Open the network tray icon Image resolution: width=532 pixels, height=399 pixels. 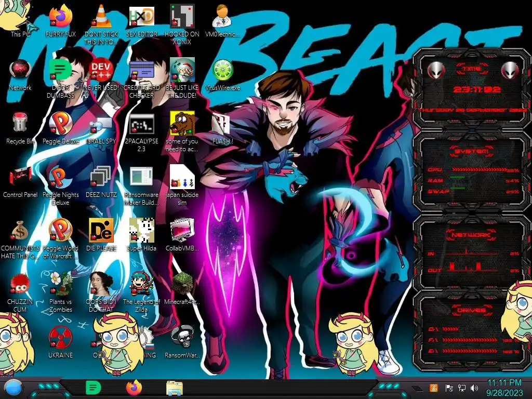click(x=462, y=388)
